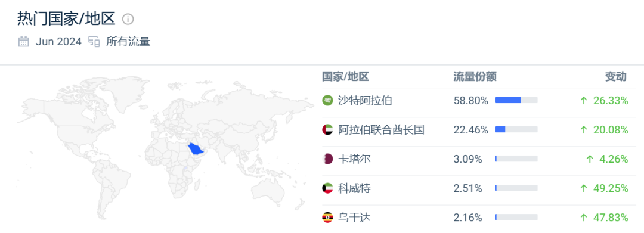
Task: Click highlighted Saudi Arabia on the world map
Action: pos(196,150)
